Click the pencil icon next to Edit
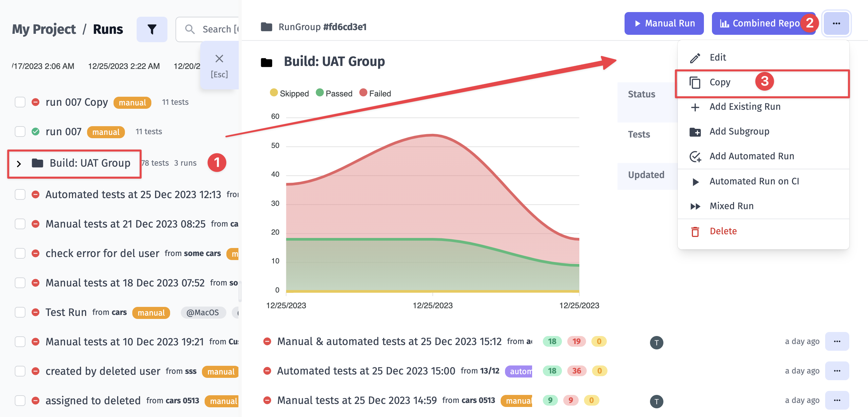This screenshot has height=417, width=868. [x=695, y=58]
